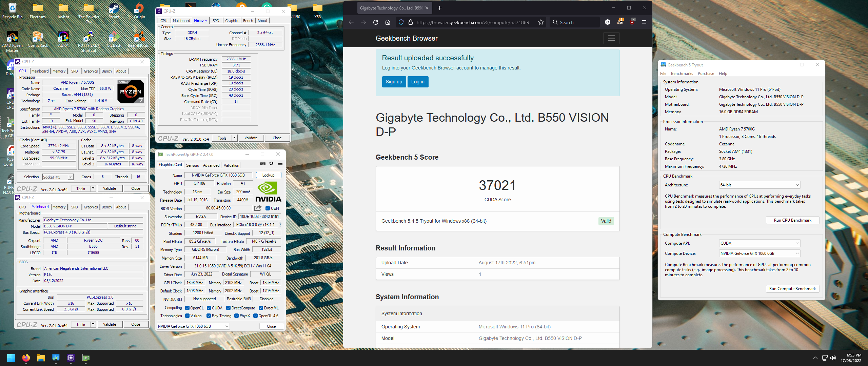Toggle the DirectCompute checkbox

coord(228,308)
